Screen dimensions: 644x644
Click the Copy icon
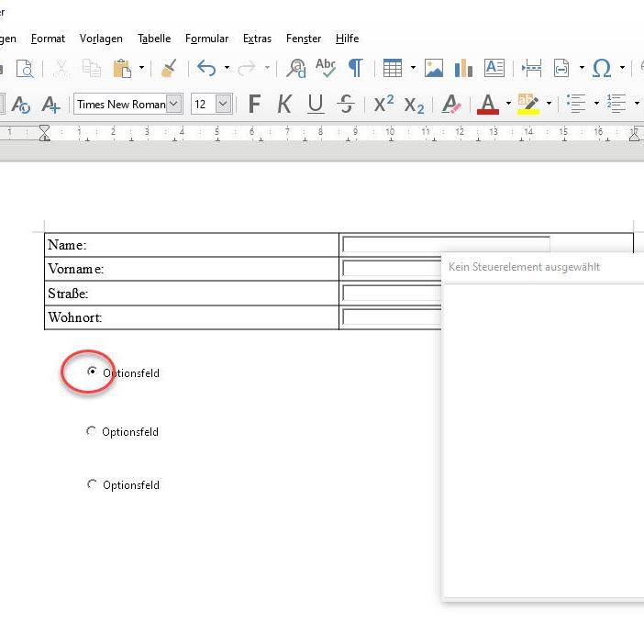[91, 68]
